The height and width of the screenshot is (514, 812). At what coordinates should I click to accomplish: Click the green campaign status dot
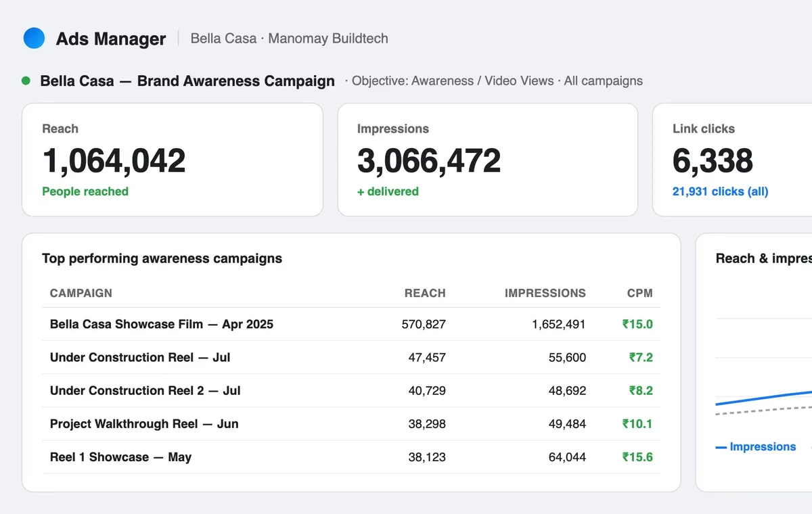26,80
